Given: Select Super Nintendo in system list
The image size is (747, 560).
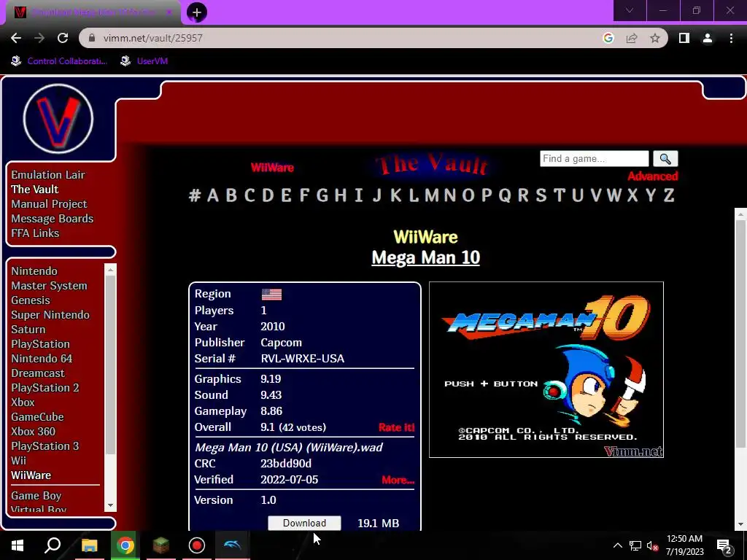Looking at the screenshot, I should 50,315.
